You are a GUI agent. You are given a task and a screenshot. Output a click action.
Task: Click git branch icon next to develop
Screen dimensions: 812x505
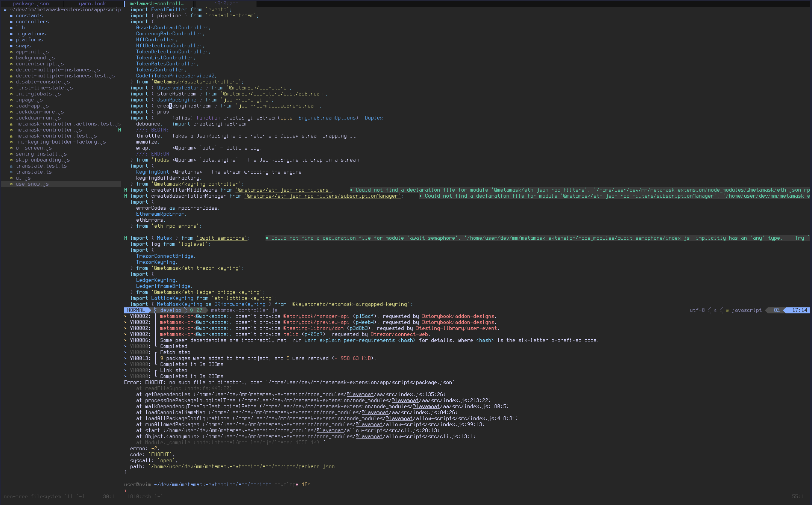click(155, 310)
